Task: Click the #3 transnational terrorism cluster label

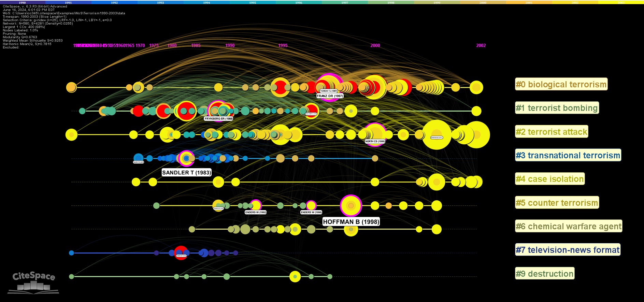Action: pyautogui.click(x=568, y=155)
